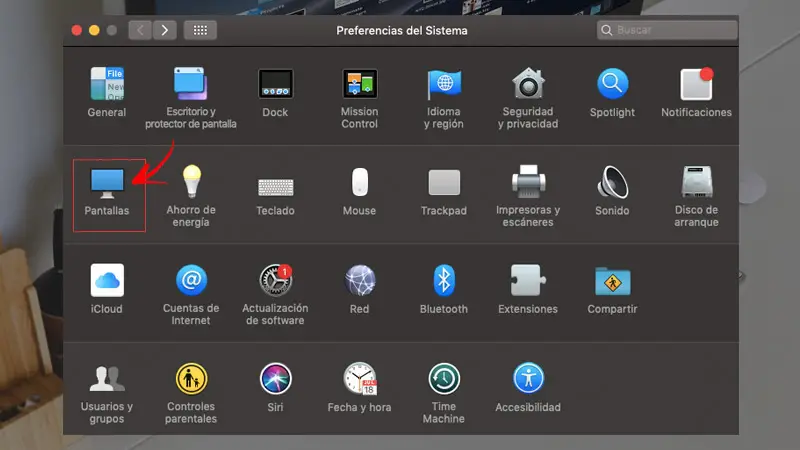Close the Preferencias del Sistema window

point(77,30)
